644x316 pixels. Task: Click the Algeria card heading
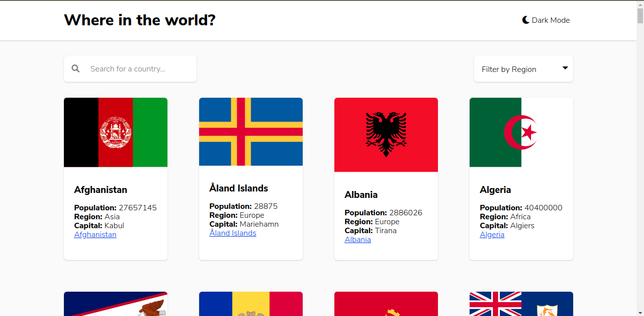(x=495, y=190)
